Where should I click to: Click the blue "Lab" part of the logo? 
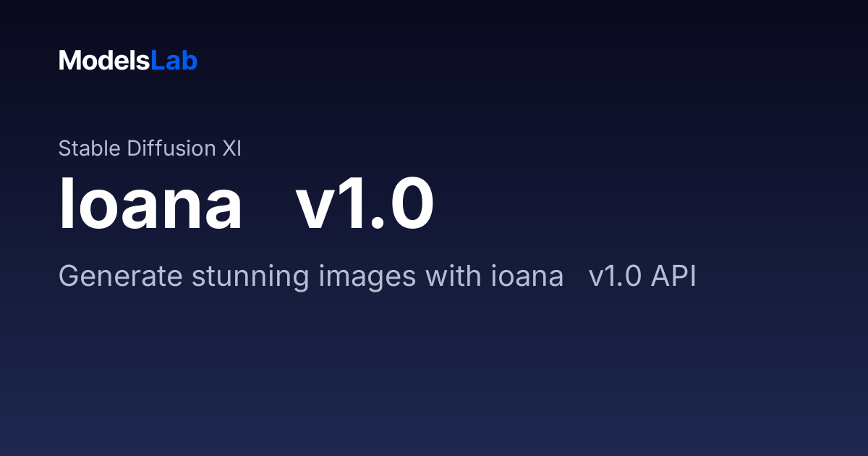(174, 61)
